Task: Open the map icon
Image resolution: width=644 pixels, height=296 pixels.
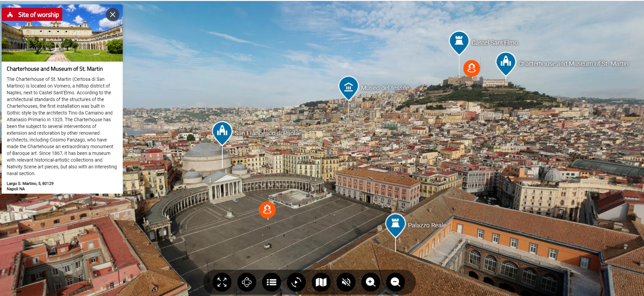Action: coord(321,282)
